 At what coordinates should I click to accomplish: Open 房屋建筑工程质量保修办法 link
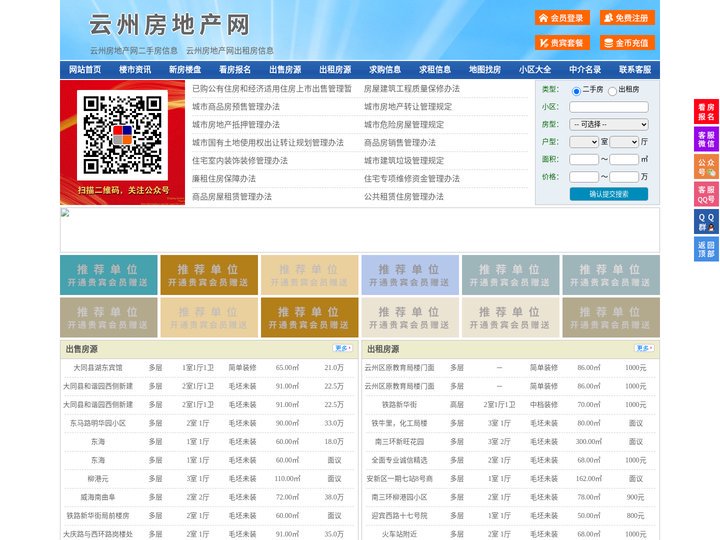(x=412, y=89)
